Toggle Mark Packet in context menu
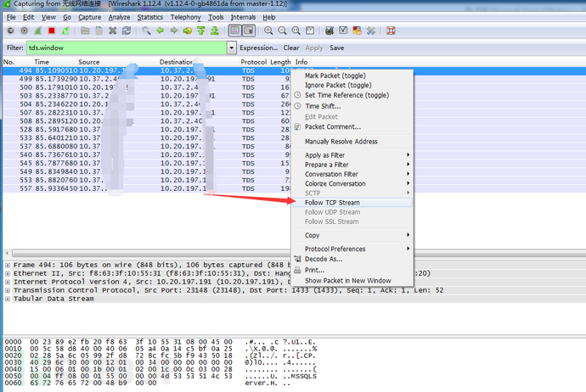586x392 pixels. (352, 76)
